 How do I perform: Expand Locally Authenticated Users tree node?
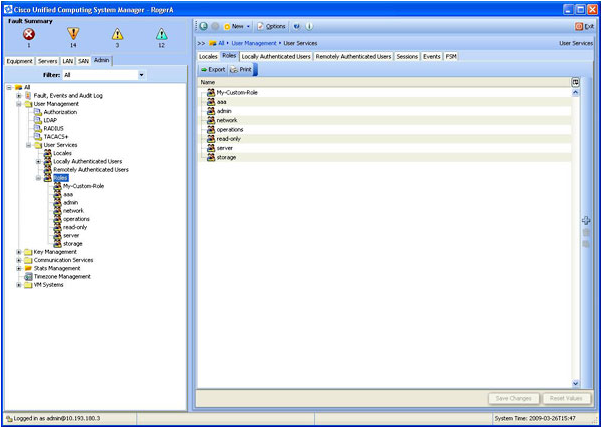tap(38, 161)
